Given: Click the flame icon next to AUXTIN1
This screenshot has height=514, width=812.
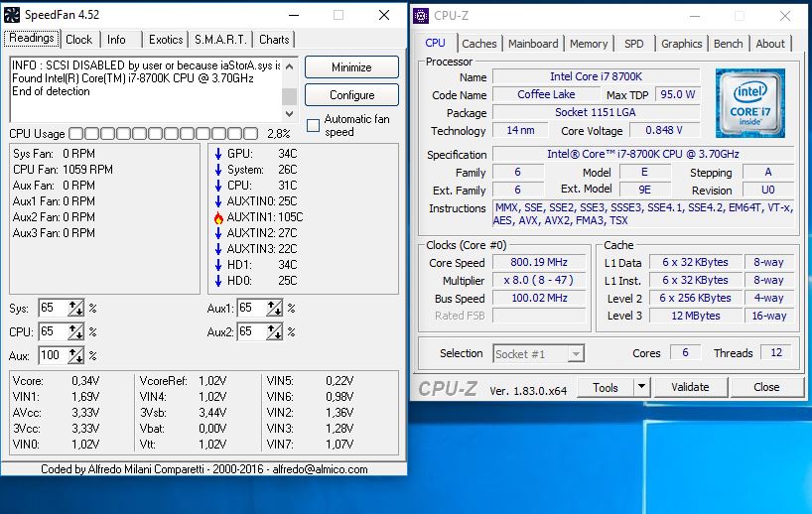Looking at the screenshot, I should pos(218,217).
